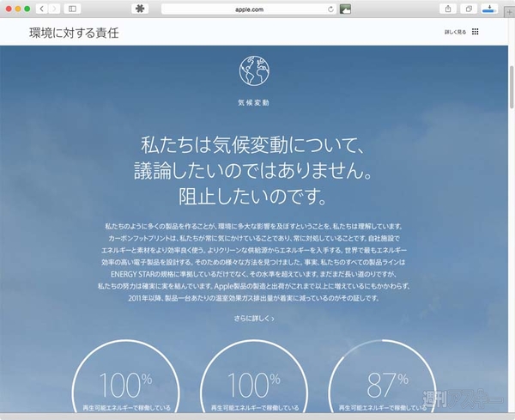Click the paragraph line starting with ENERGY STAR
The height and width of the screenshot is (420, 515).
coord(253,274)
